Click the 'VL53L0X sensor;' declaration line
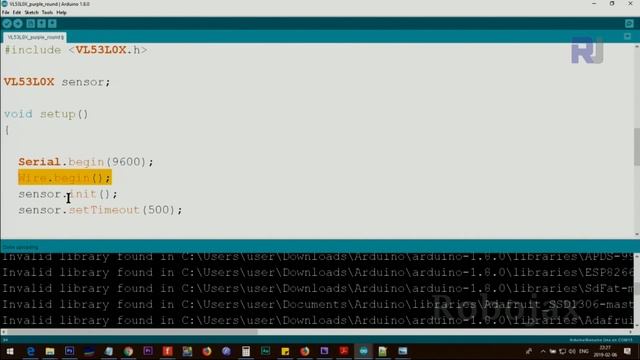The width and height of the screenshot is (640, 360). (57, 82)
